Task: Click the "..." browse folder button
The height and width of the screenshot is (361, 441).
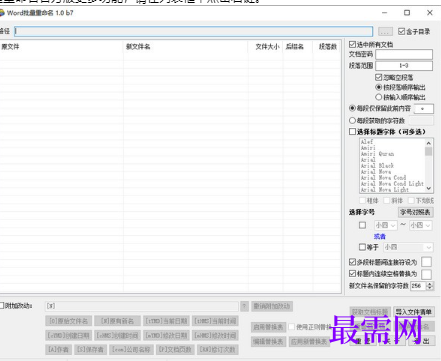Action: [x=385, y=32]
